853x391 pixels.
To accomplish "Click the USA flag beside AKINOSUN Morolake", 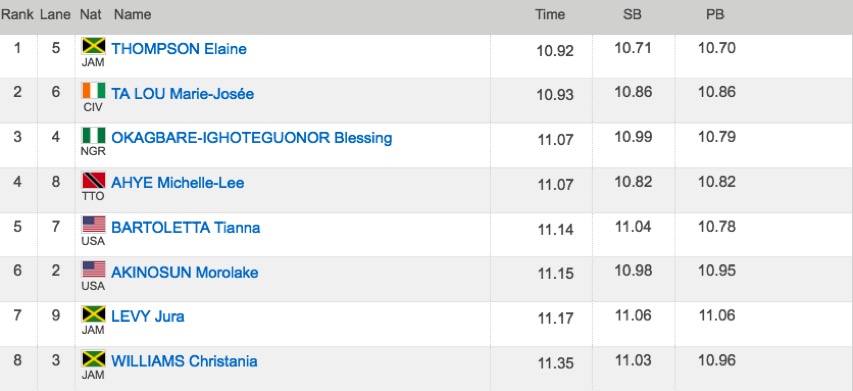I will coord(94,269).
